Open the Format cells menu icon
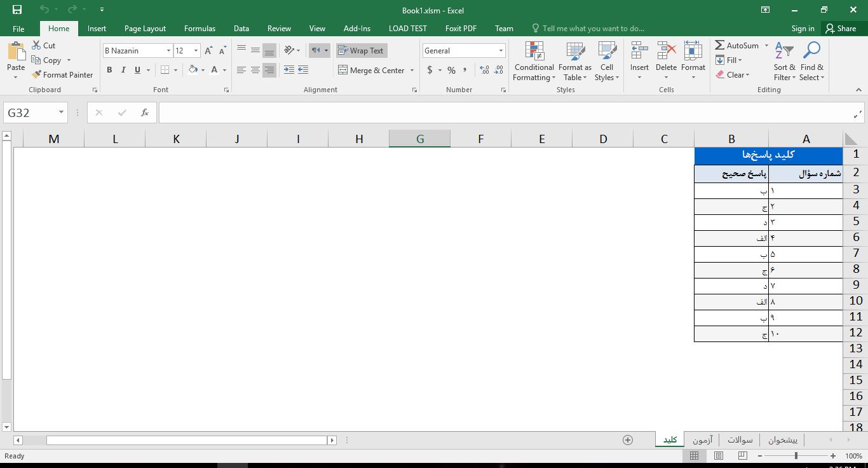Viewport: 868px width, 468px height. [x=693, y=52]
